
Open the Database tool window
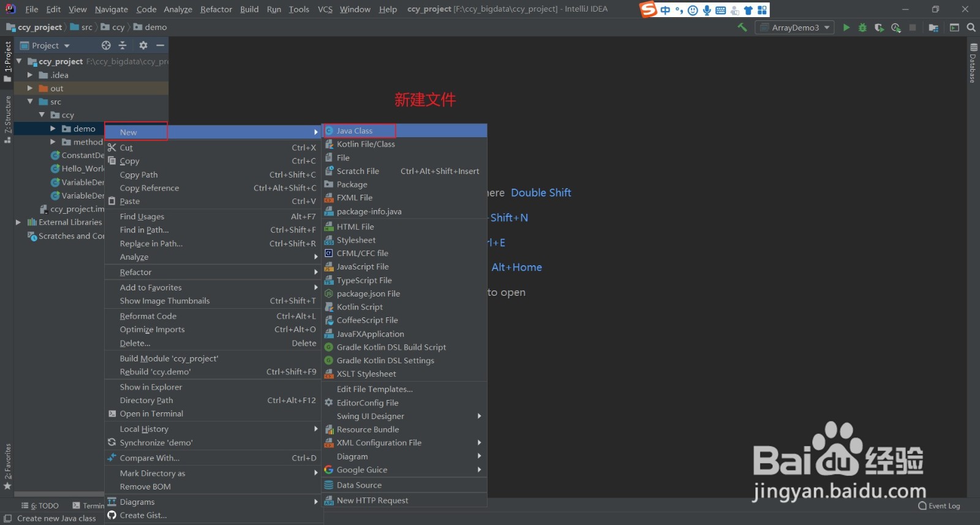tap(973, 63)
